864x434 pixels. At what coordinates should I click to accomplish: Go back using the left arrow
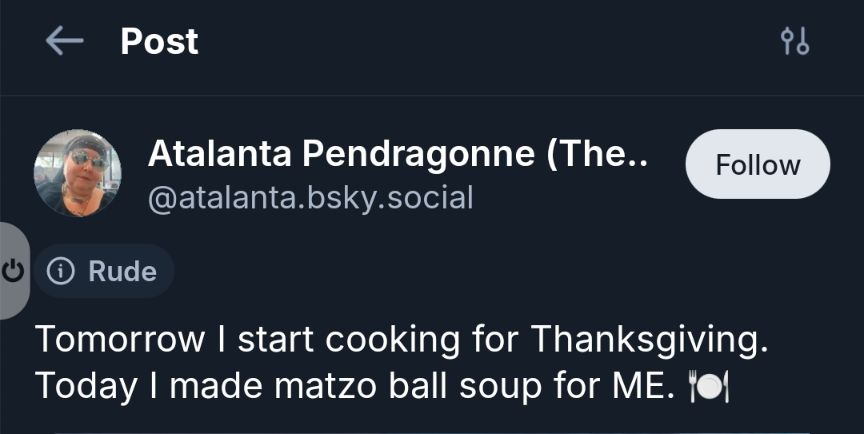click(64, 42)
